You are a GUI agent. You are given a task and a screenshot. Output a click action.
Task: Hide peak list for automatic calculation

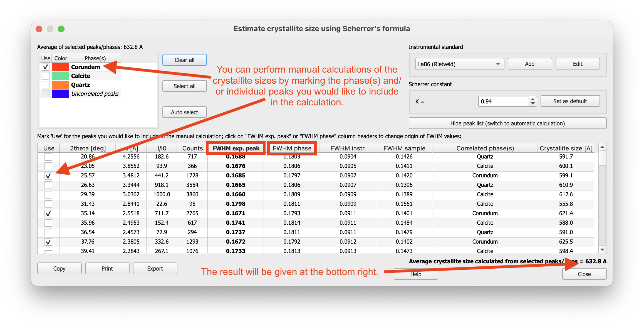tap(507, 123)
